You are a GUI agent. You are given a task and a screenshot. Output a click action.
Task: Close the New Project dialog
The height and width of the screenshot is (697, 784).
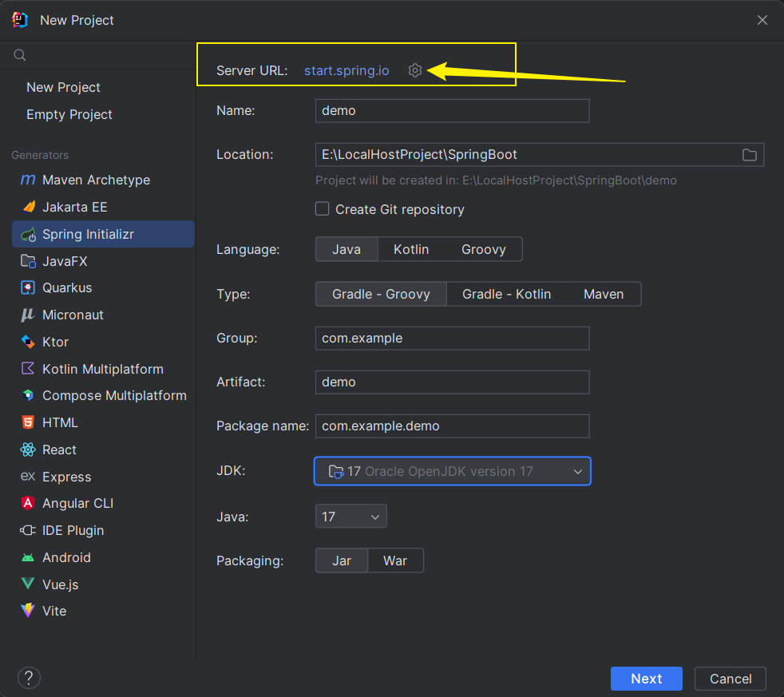tap(762, 20)
